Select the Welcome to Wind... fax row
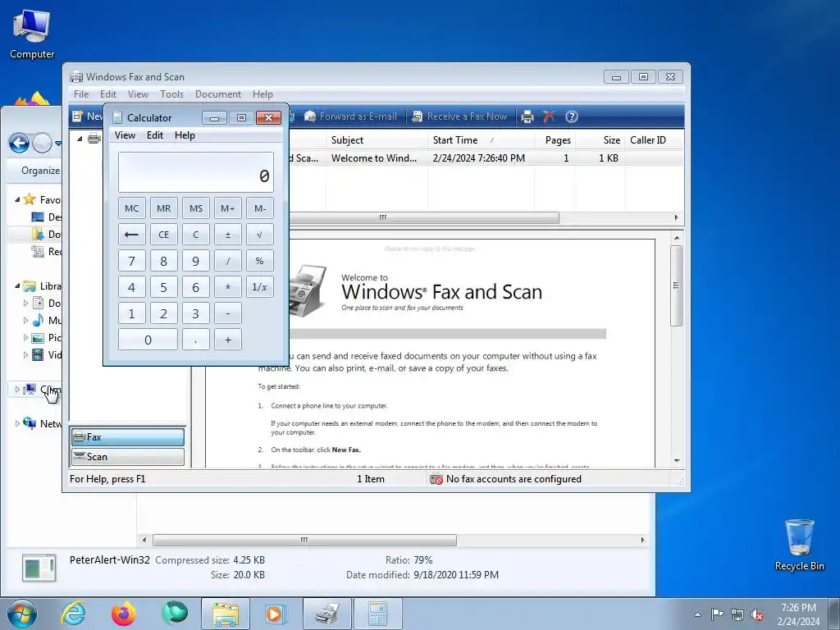The height and width of the screenshot is (630, 840). click(x=486, y=158)
